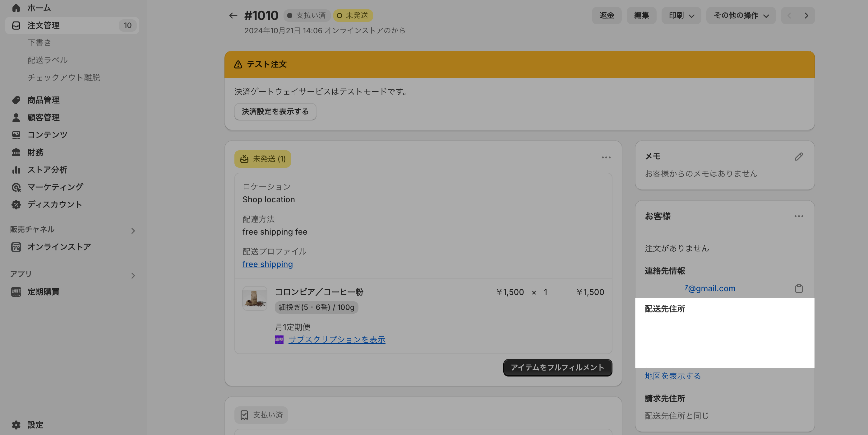Select チェックアウト離脱 in the sidebar
The height and width of the screenshot is (435, 868).
point(64,77)
